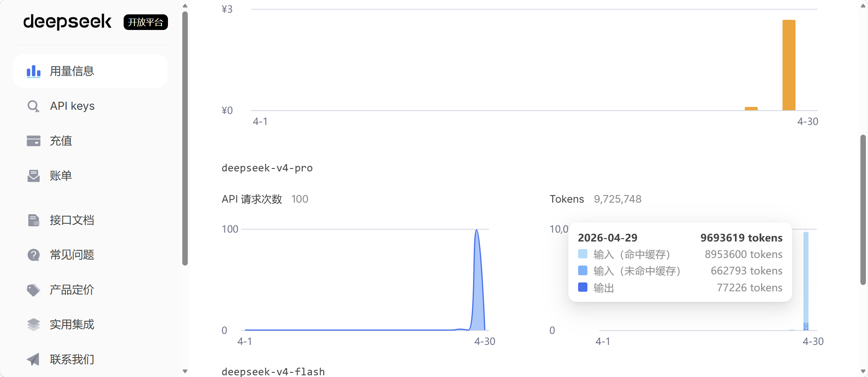Click the API 请求次数 label
Viewport: 868px width, 377px height.
click(252, 199)
